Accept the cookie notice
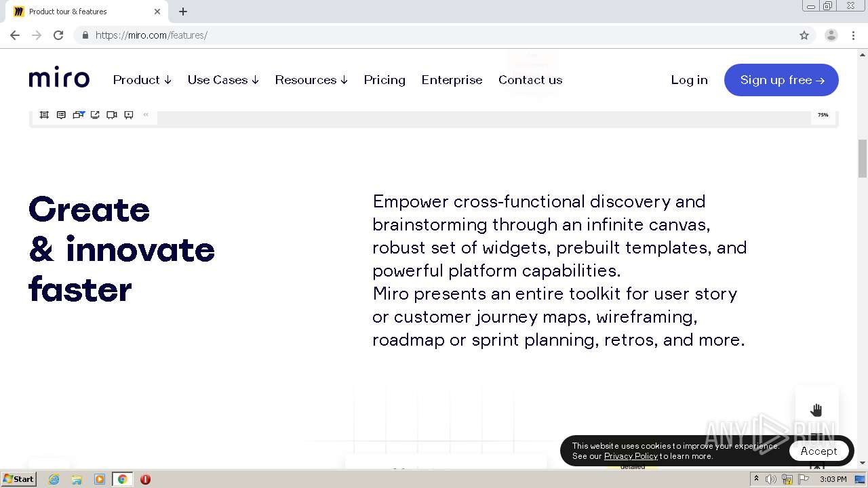This screenshot has width=868, height=488. click(x=818, y=451)
